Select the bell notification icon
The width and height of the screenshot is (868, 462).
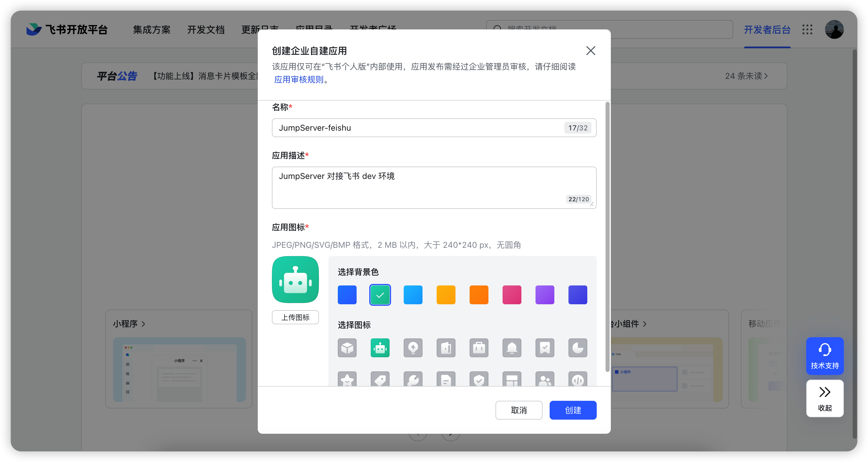(x=512, y=348)
